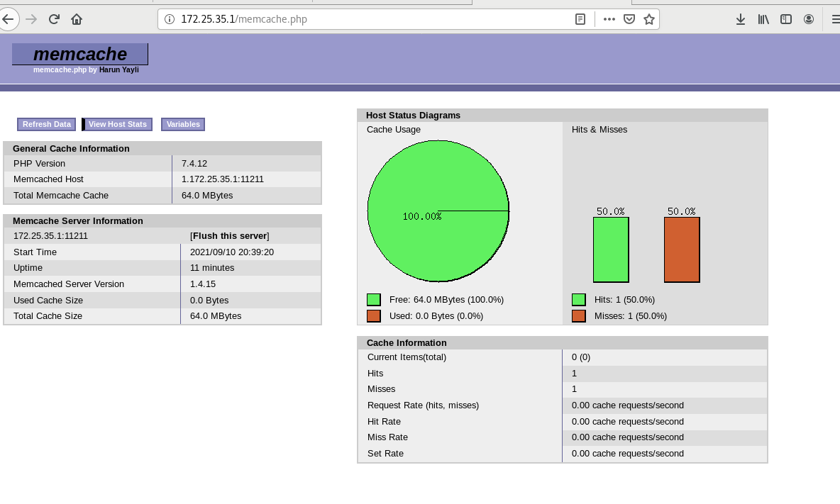Open the memcache logo heading link
Viewport: 840px width, 504px height.
point(80,54)
